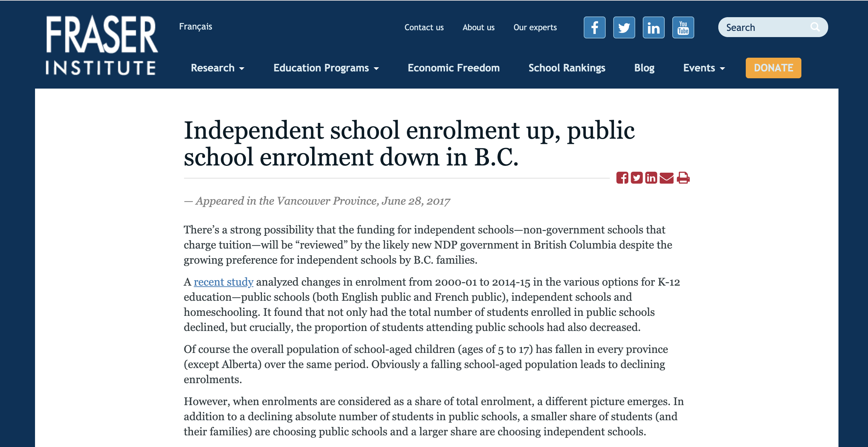The image size is (868, 447).
Task: Expand the Education Programs dropdown
Action: (x=326, y=68)
